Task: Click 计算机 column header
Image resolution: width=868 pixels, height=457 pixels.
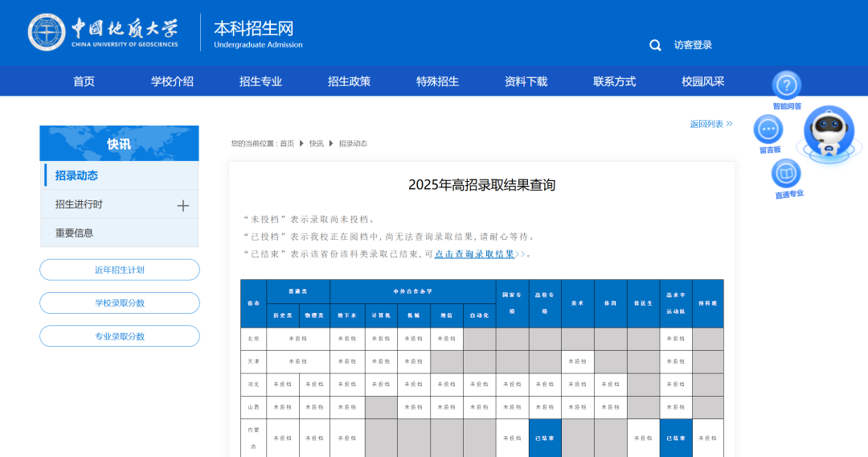Action: tap(381, 315)
